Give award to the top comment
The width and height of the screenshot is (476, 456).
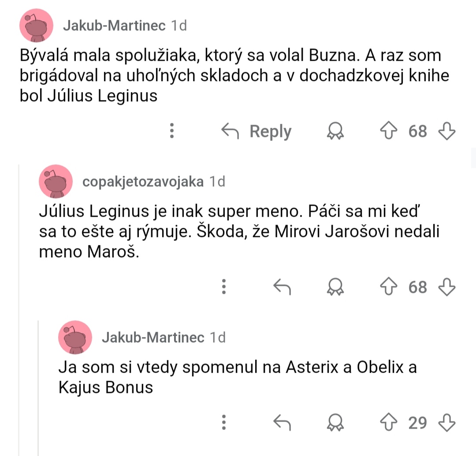click(x=335, y=131)
